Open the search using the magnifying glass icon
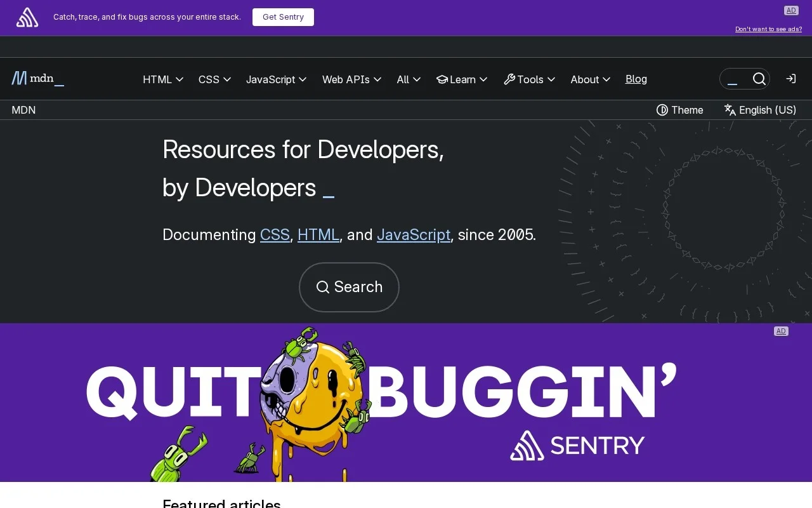812x508 pixels. click(759, 78)
